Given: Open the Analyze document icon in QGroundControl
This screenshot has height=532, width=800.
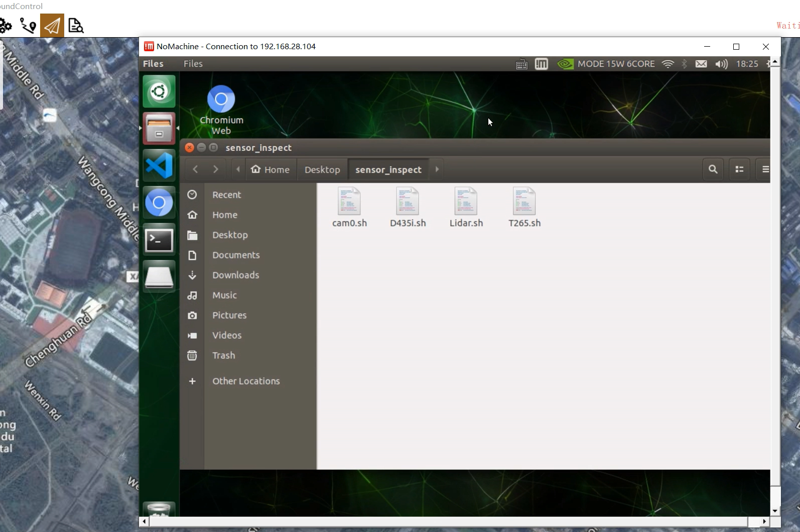Looking at the screenshot, I should click(x=76, y=26).
